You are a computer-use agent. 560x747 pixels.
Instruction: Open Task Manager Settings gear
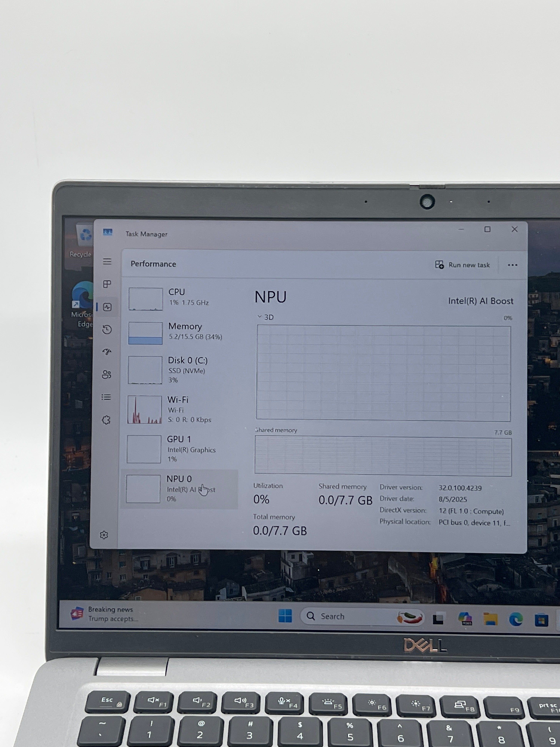pyautogui.click(x=104, y=535)
